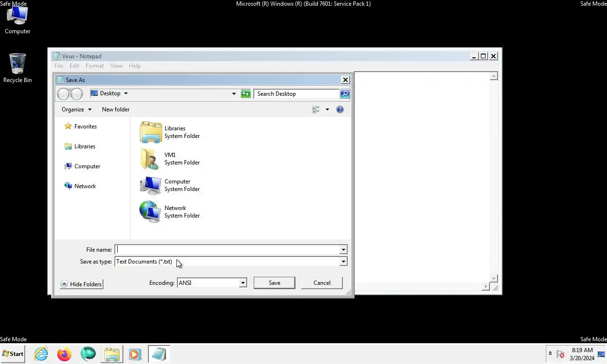Click the Notepad taskbar button
This screenshot has width=607, height=364.
click(159, 354)
